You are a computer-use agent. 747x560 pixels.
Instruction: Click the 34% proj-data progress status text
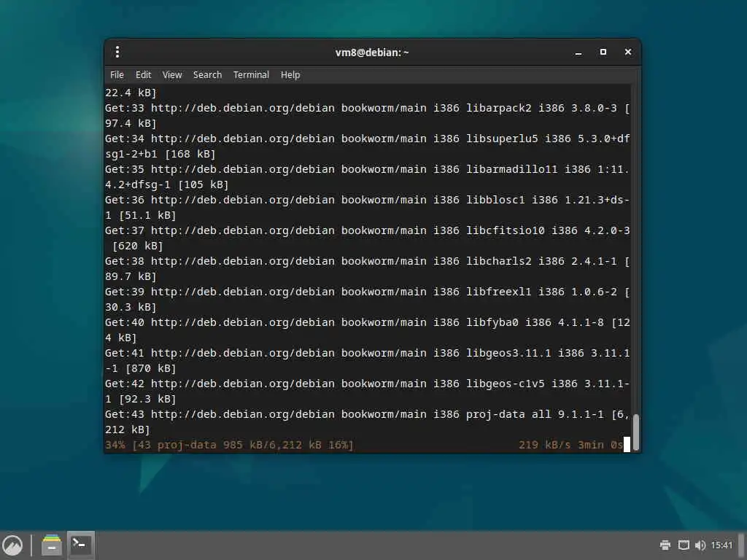tap(229, 445)
